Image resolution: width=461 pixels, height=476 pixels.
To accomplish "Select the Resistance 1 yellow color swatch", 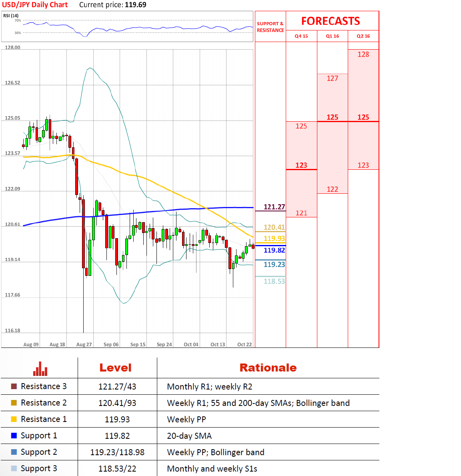I will pos(14,419).
